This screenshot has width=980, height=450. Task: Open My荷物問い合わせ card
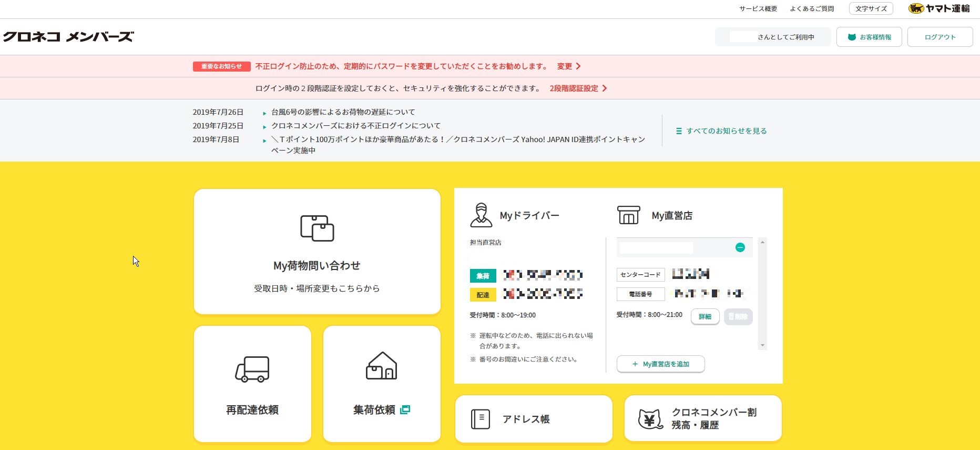point(317,252)
